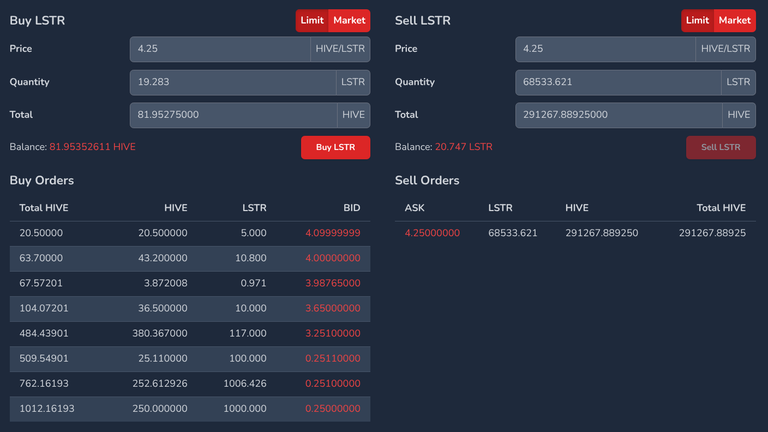Click the Buy LSTR quantity input field

tap(233, 82)
